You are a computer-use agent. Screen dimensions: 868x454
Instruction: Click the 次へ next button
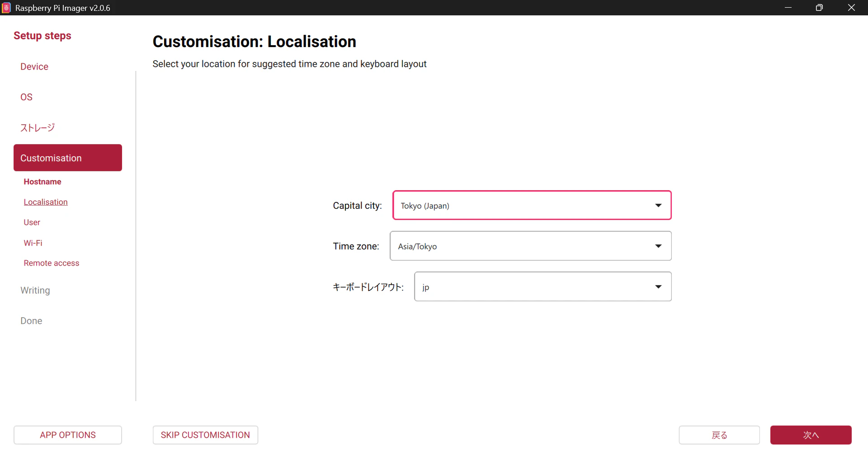point(811,435)
